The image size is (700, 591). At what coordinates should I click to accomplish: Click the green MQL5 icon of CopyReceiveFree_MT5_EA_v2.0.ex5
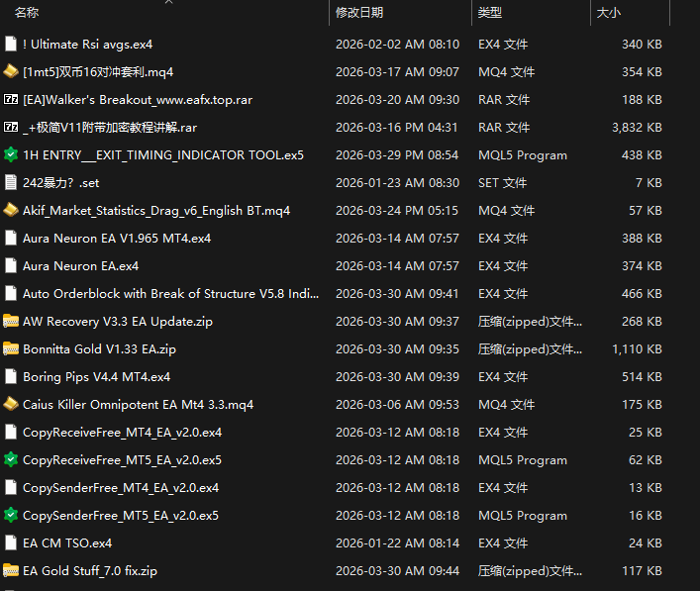[11, 459]
